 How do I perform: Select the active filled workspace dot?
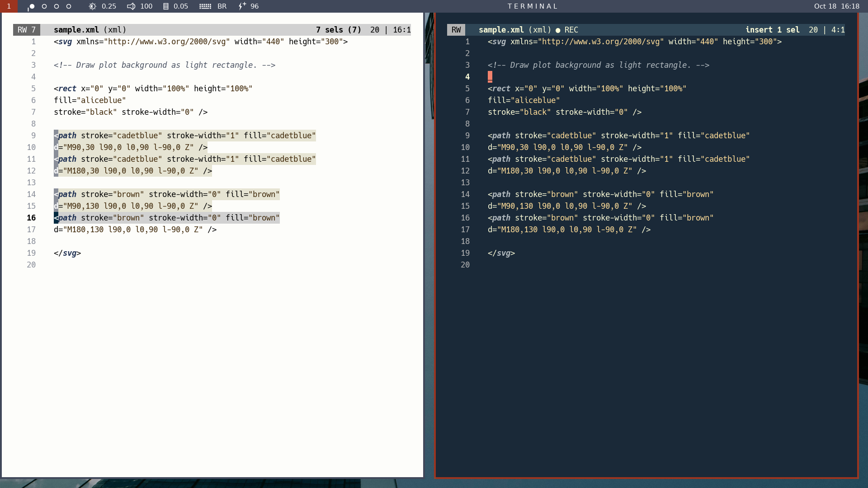pos(32,6)
